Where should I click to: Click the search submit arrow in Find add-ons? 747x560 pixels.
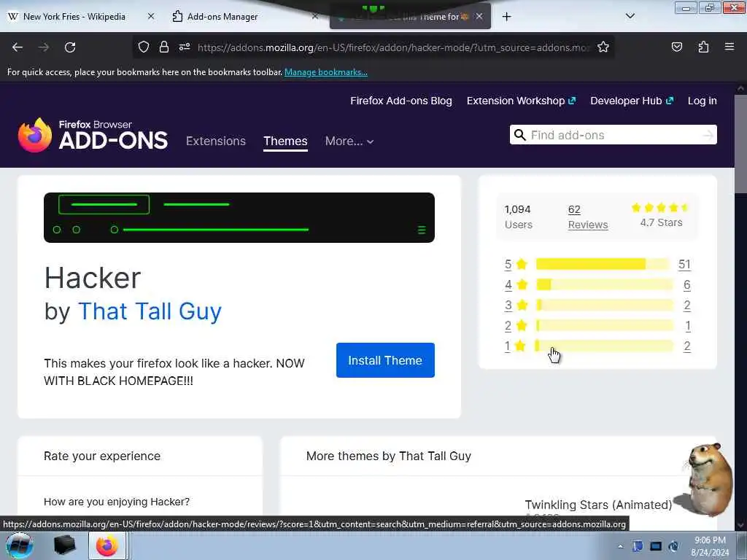(x=708, y=135)
